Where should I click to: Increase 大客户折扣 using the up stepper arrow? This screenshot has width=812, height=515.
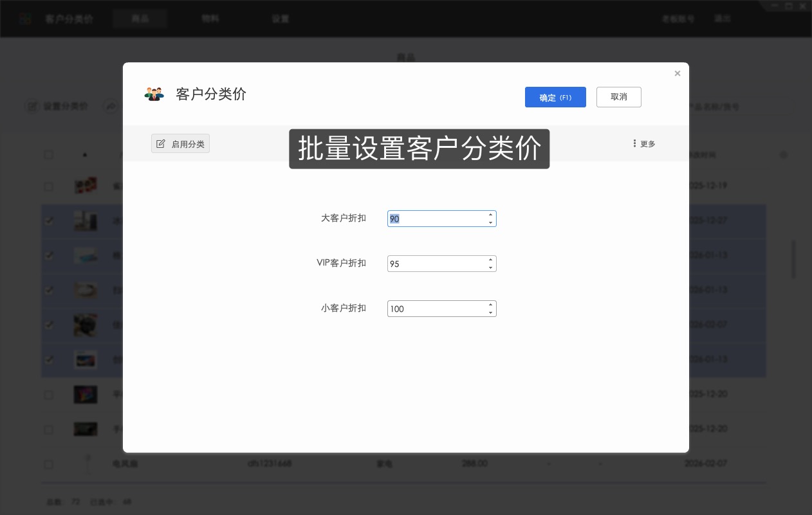[491, 214]
